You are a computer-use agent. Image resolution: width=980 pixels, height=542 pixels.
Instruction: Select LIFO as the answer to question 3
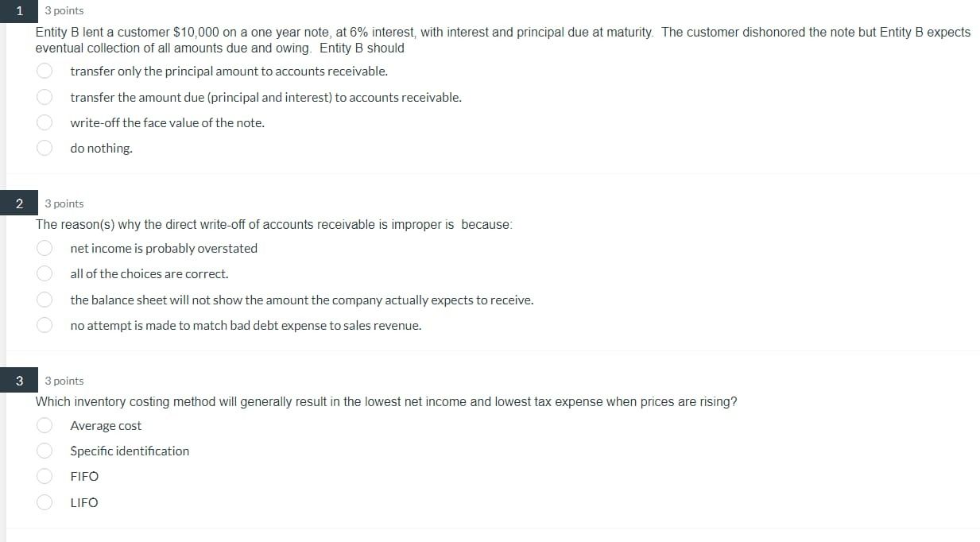click(44, 502)
